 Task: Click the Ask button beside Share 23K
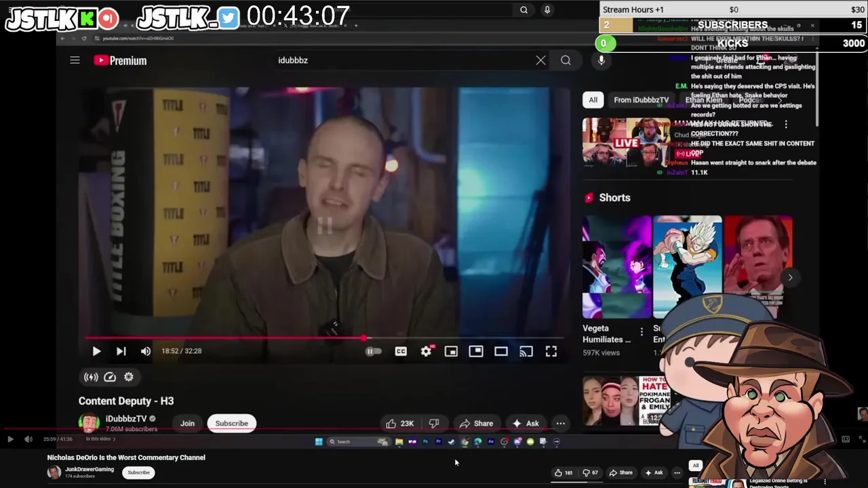526,424
